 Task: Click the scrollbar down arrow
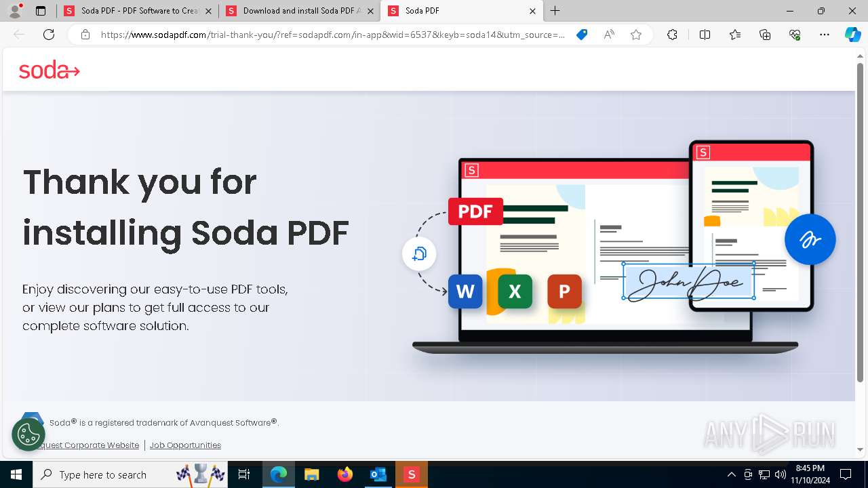[860, 449]
